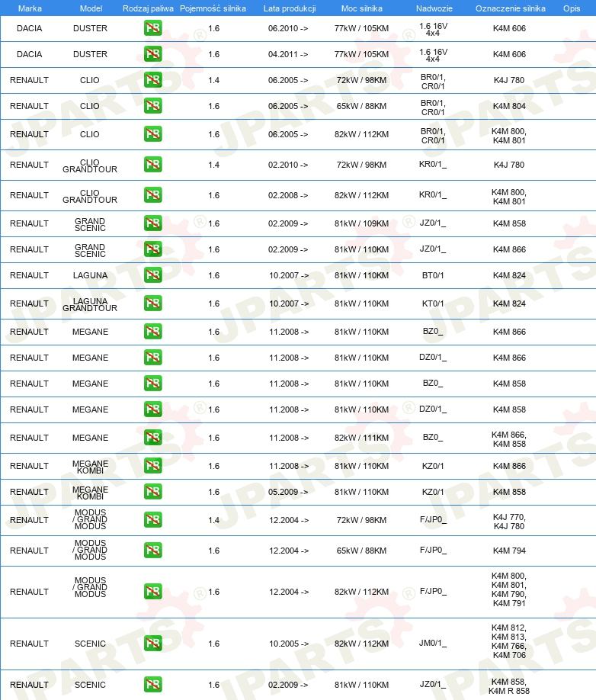The image size is (596, 700).
Task: Select fuel icon for Modus K4M 794 row
Action: (153, 551)
